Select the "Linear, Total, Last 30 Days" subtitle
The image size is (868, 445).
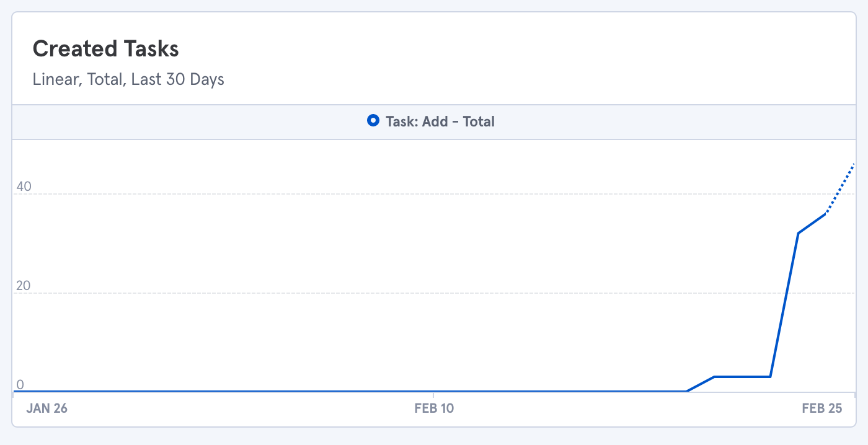pos(128,79)
